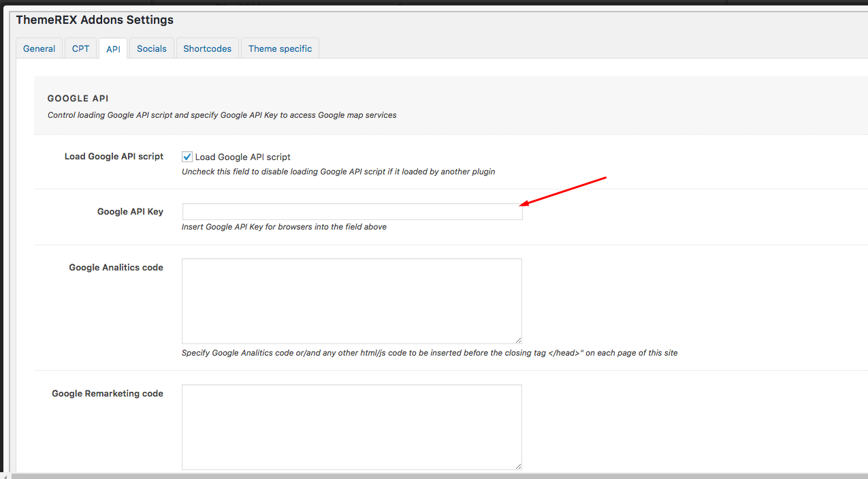Click the 'Google API Key' field label
This screenshot has width=868, height=479.
point(130,211)
